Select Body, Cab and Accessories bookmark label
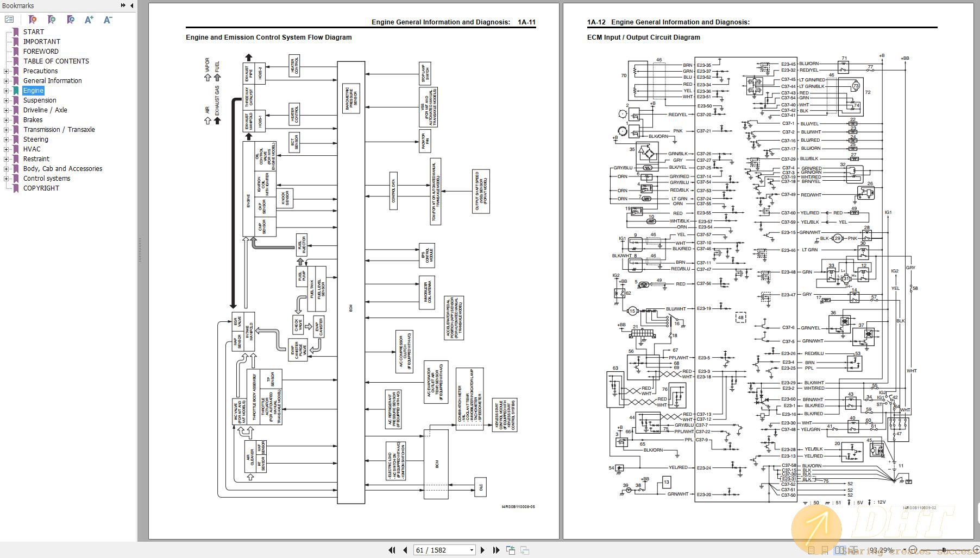The height and width of the screenshot is (558, 980). [x=62, y=169]
